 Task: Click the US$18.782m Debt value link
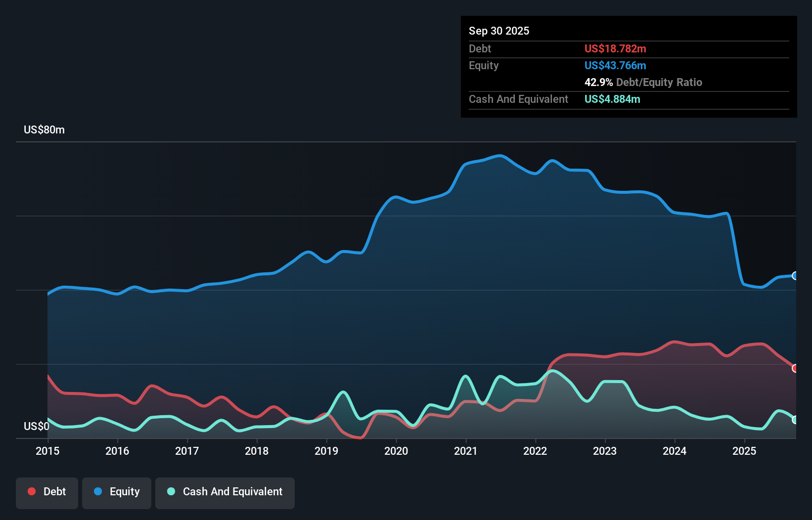[615, 48]
